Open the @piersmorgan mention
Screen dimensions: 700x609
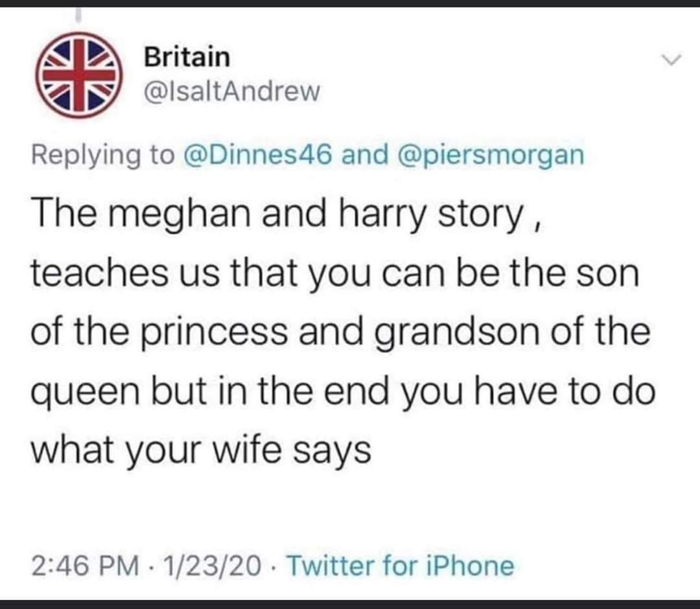489,155
